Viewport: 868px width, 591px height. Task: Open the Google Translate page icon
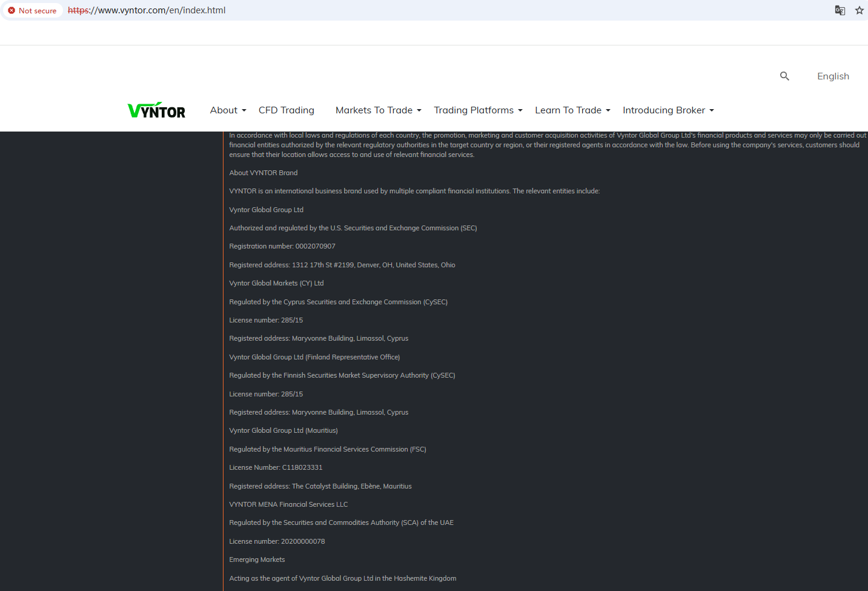tap(840, 10)
